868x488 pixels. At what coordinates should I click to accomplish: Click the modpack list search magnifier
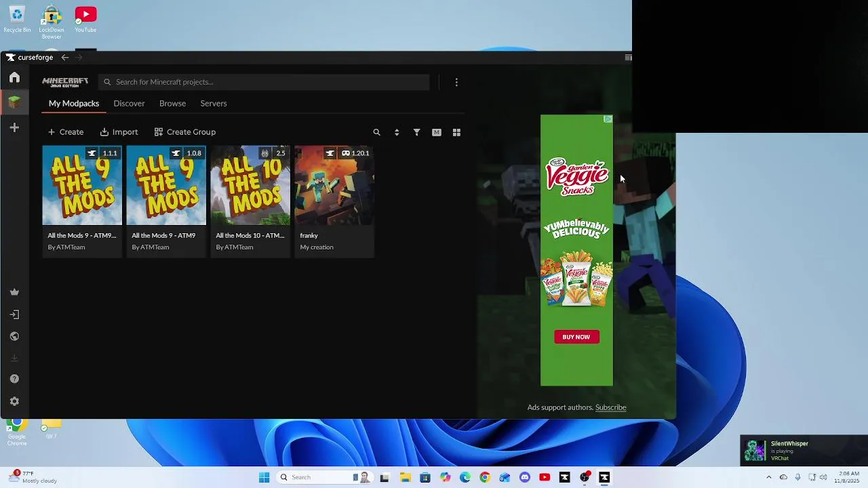click(377, 132)
